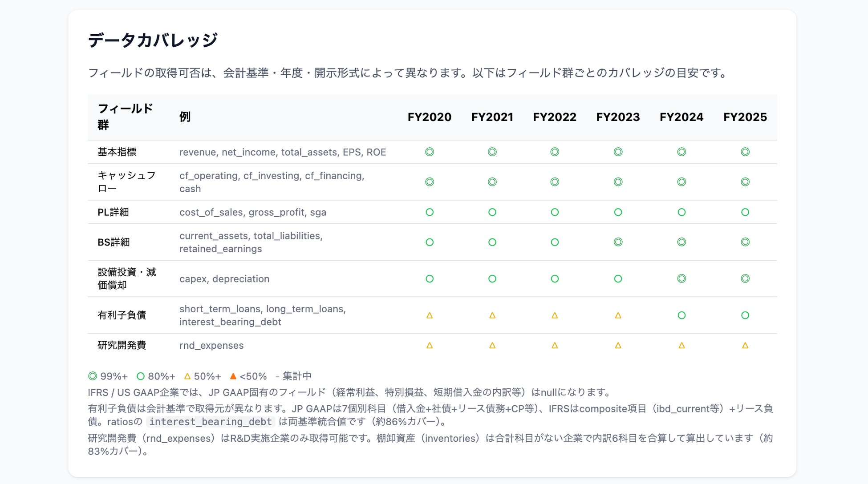This screenshot has width=868, height=484.
Task: Click the FY2023 column header
Action: click(x=618, y=117)
